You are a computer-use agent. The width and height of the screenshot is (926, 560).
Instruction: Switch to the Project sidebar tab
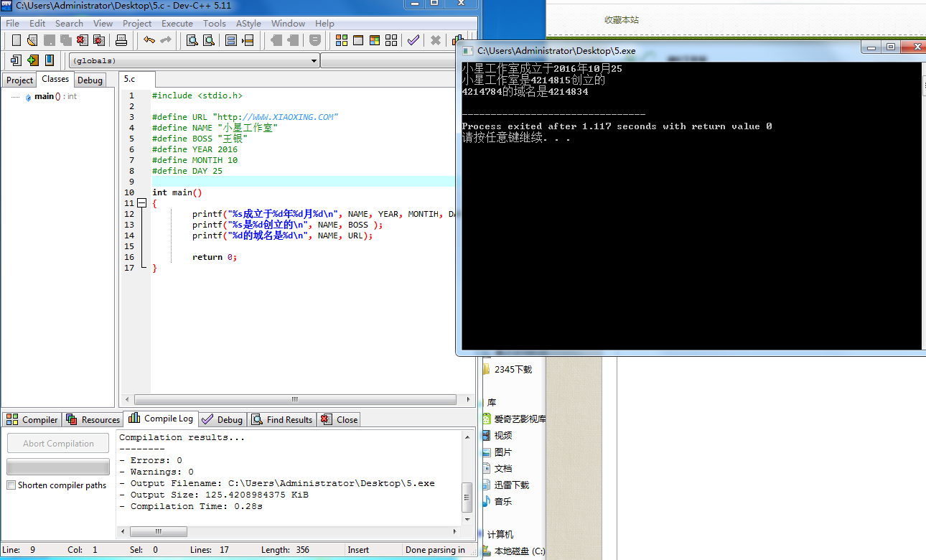coord(19,80)
